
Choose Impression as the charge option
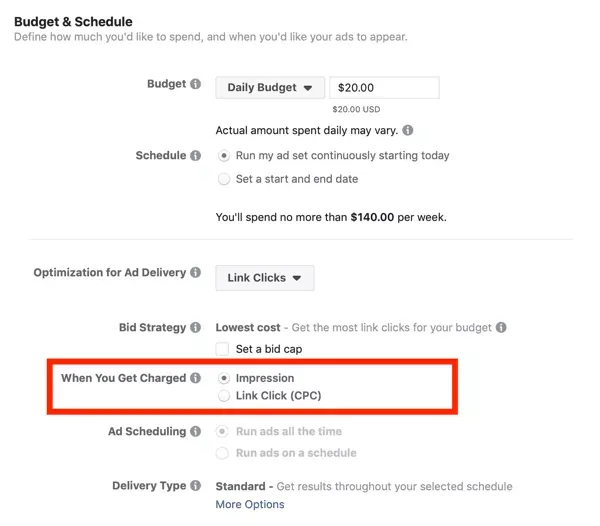click(x=224, y=379)
